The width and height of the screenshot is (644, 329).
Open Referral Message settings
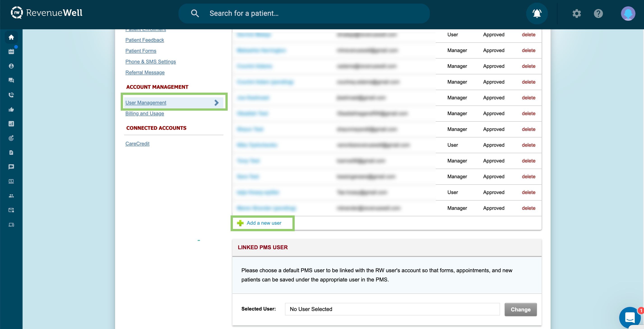pyautogui.click(x=145, y=72)
